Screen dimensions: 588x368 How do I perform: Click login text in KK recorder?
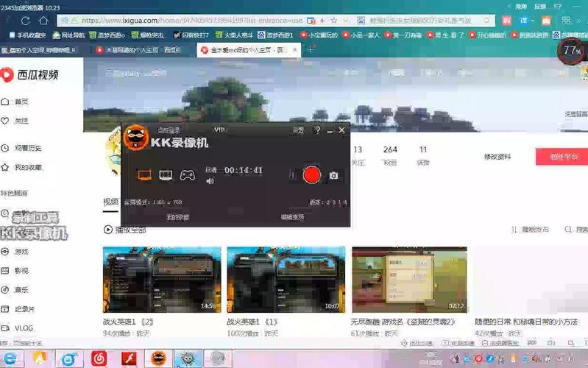click(x=169, y=130)
